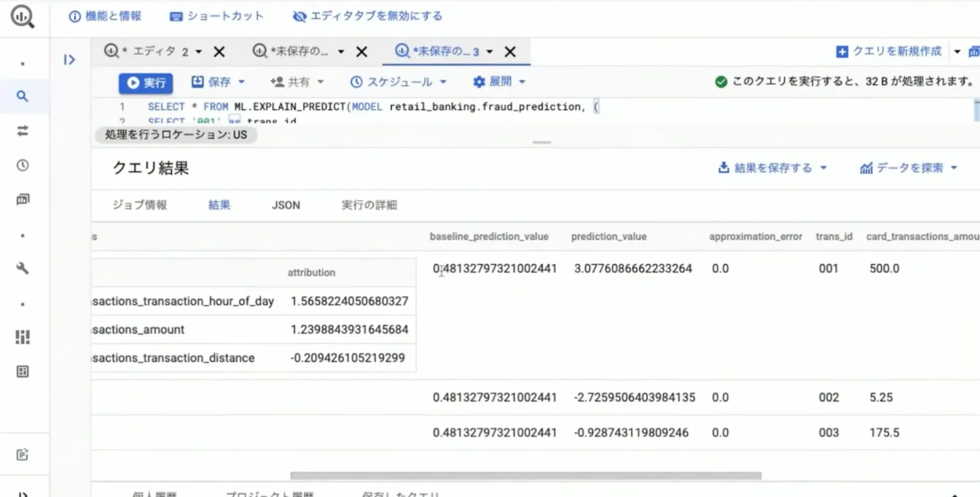Image resolution: width=980 pixels, height=497 pixels.
Task: Switch to second *未保存の... tab
Action: 291,51
